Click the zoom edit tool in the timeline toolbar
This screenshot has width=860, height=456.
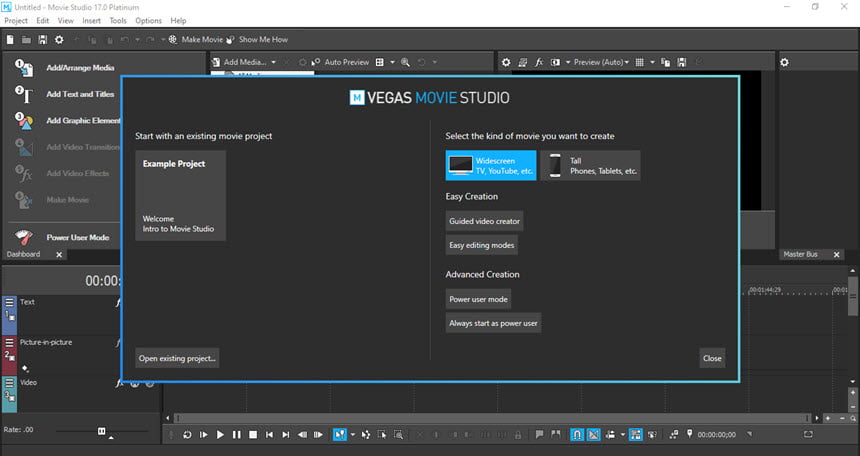(x=399, y=434)
